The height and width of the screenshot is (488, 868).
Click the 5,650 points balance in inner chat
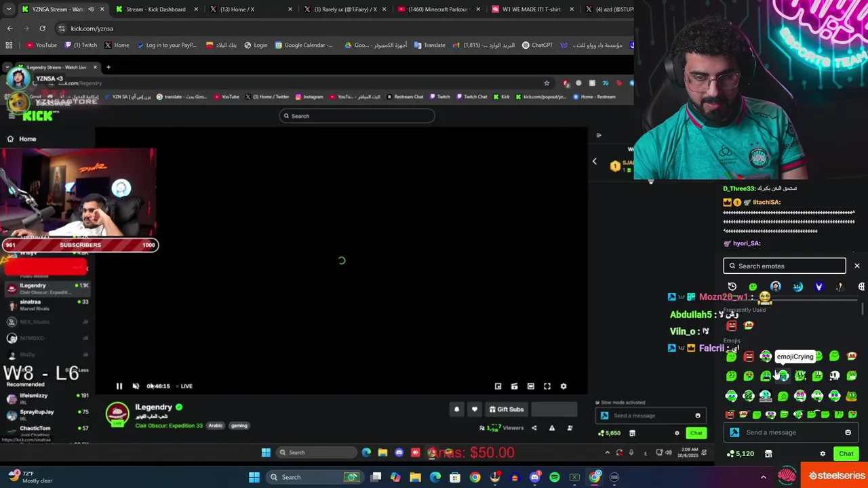pos(609,433)
